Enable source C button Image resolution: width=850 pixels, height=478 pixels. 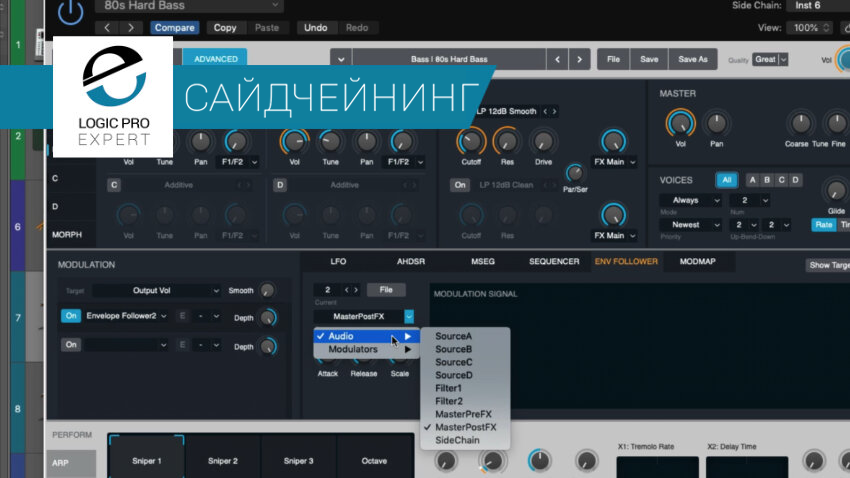point(114,185)
